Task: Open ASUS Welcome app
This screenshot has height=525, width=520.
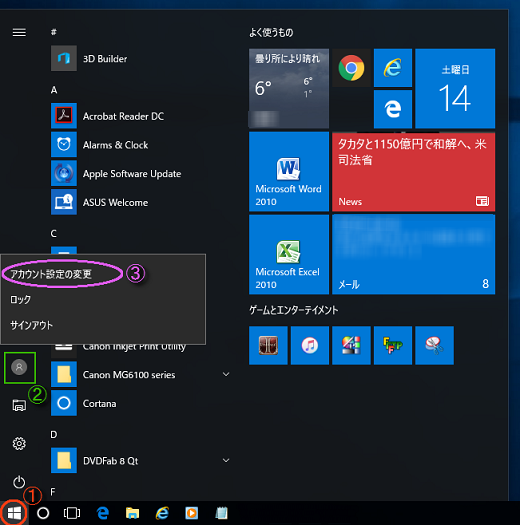Action: (141, 202)
